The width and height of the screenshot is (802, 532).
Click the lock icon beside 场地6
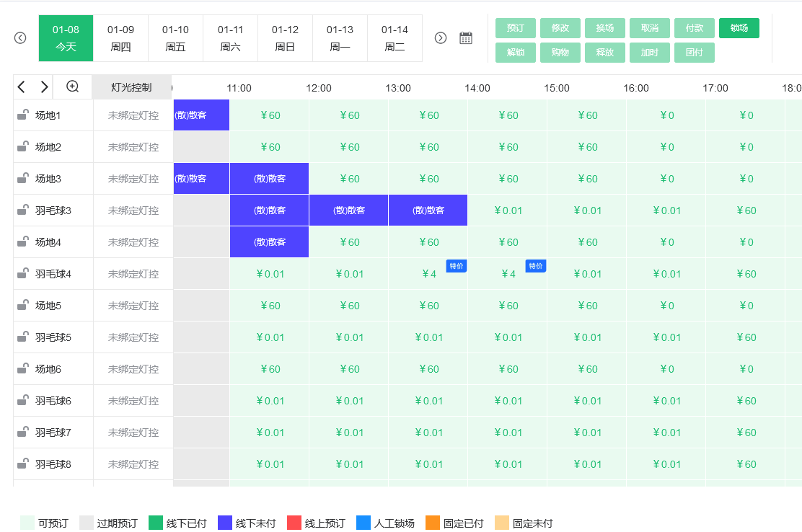click(x=23, y=368)
